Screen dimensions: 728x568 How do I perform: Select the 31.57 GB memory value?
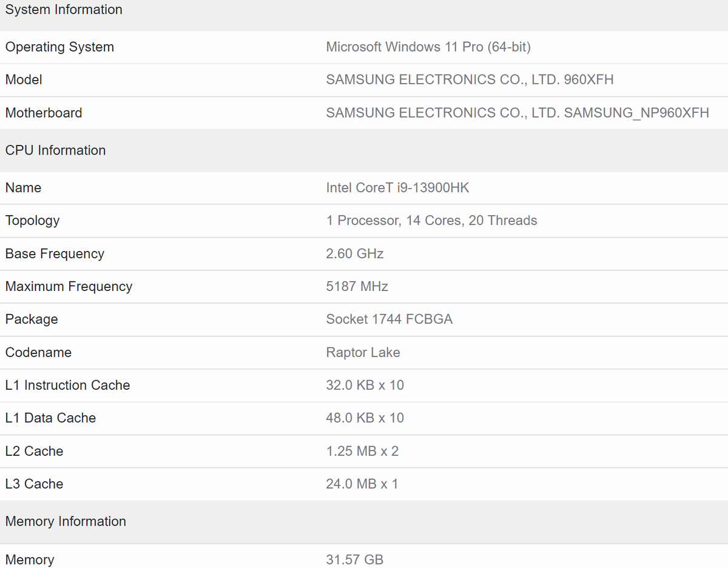point(354,560)
